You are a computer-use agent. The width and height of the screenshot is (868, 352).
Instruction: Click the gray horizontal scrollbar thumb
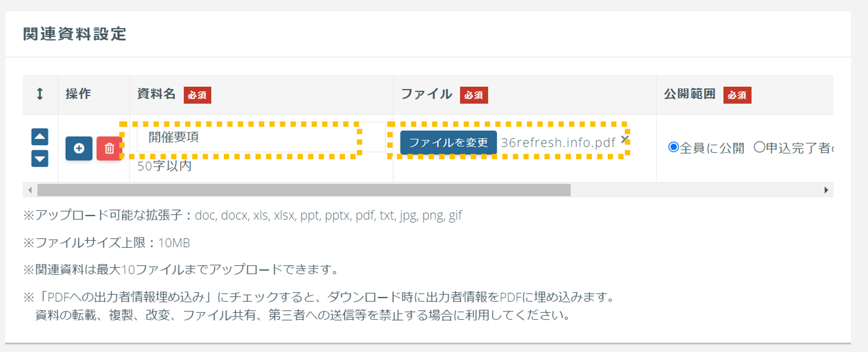click(x=304, y=190)
